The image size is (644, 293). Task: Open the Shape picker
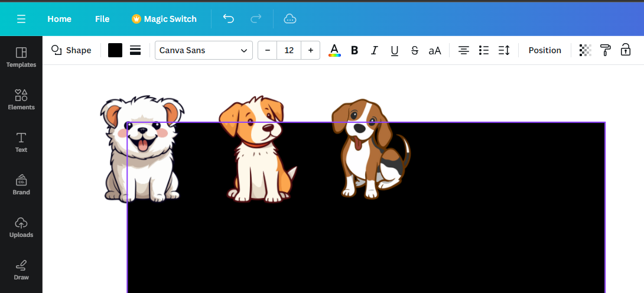click(x=71, y=50)
